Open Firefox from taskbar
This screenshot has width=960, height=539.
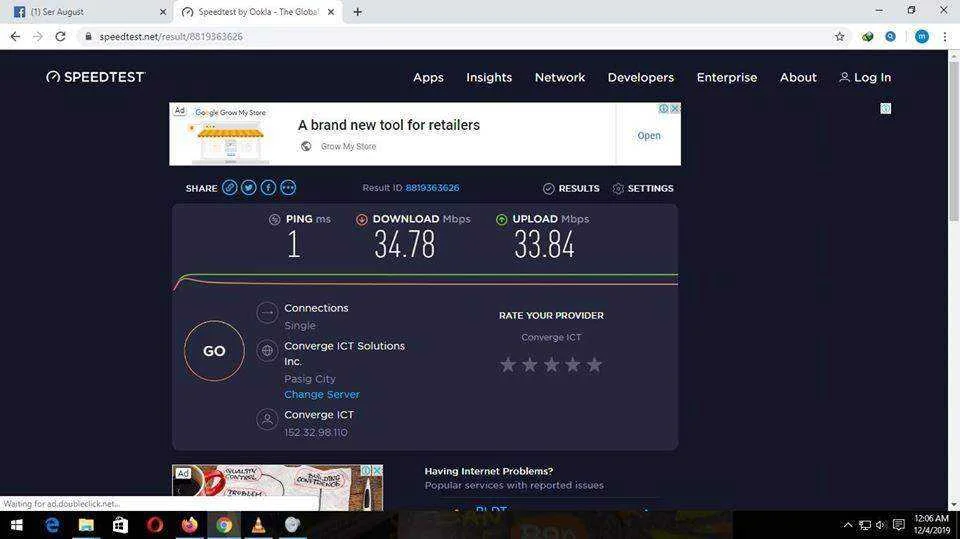[190, 525]
